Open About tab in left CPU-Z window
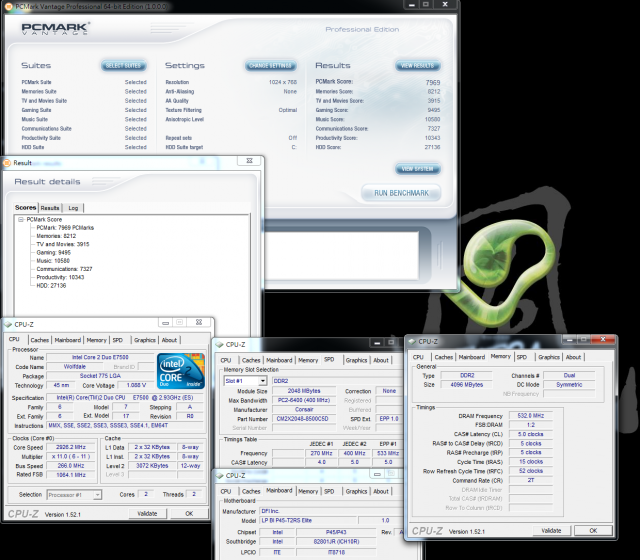 pyautogui.click(x=169, y=340)
